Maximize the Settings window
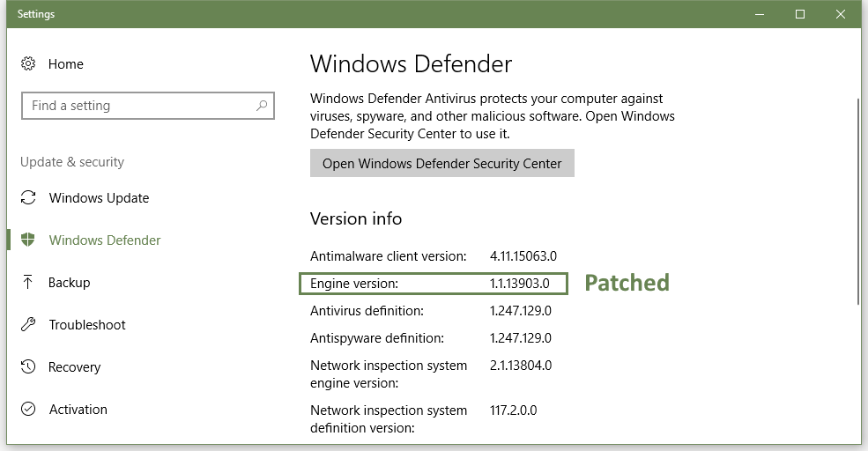Screen dimensions: 868x451 pos(800,14)
